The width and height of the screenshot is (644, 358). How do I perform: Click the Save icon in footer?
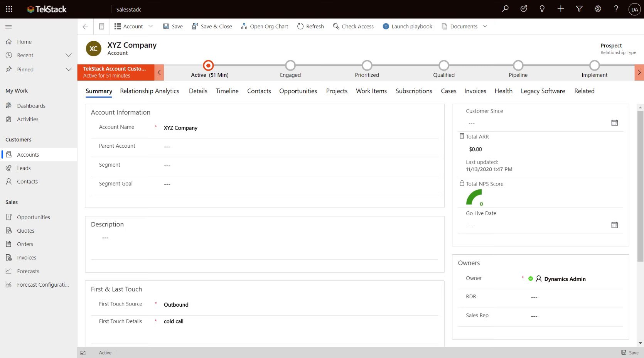[630, 353]
